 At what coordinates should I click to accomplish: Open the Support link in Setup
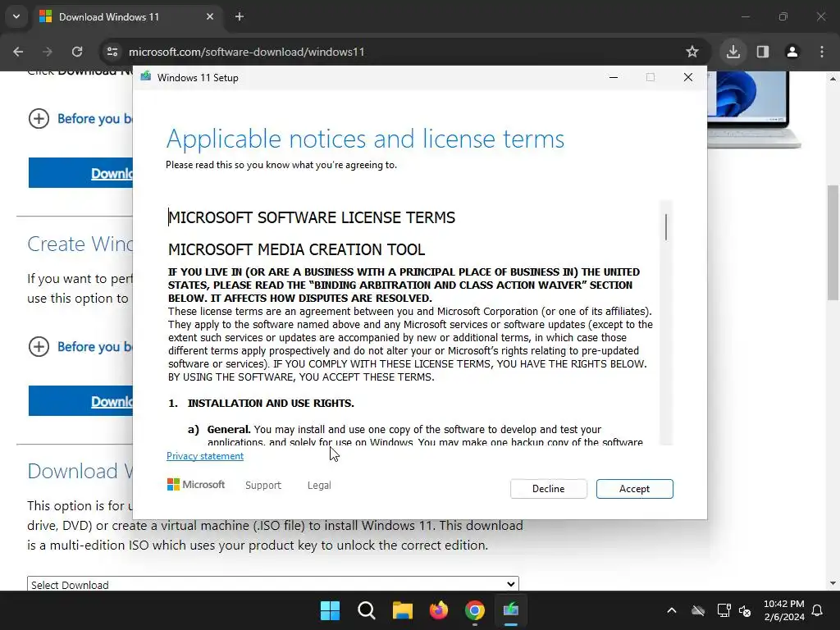pos(263,485)
